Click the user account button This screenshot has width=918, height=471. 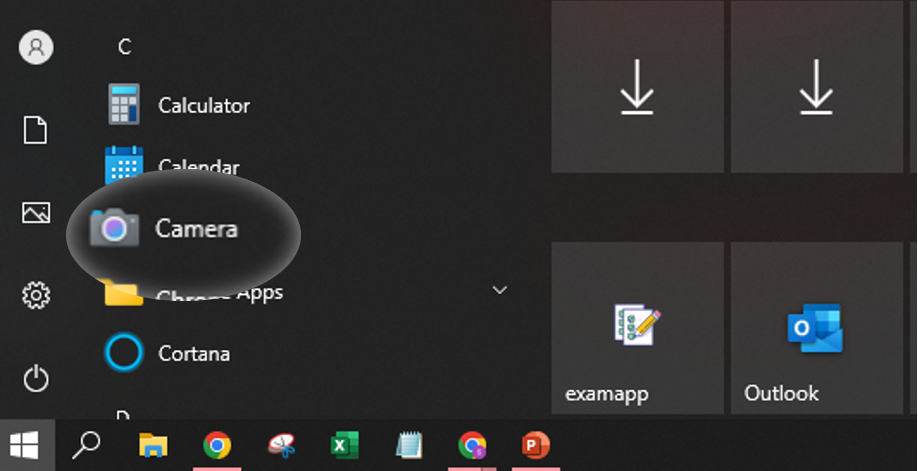pos(36,47)
